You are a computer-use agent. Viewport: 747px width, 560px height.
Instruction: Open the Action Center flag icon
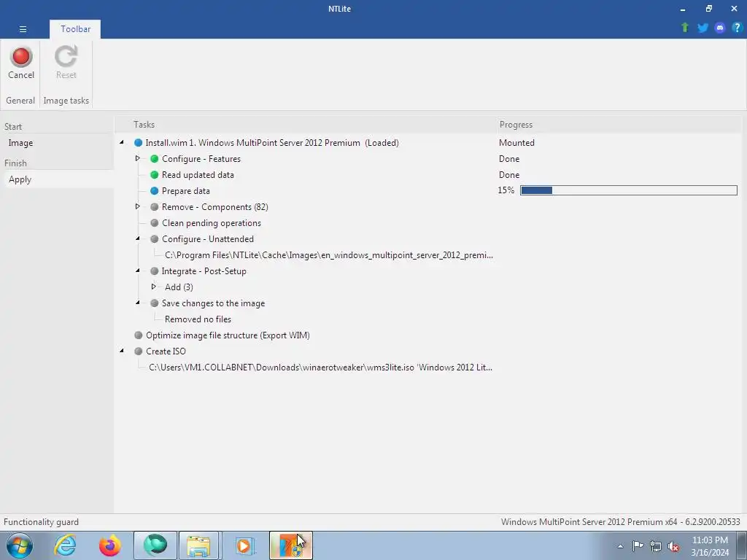(638, 546)
